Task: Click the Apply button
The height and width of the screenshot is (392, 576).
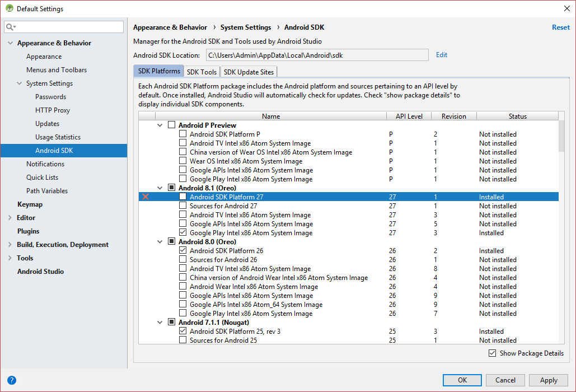Action: tap(548, 380)
